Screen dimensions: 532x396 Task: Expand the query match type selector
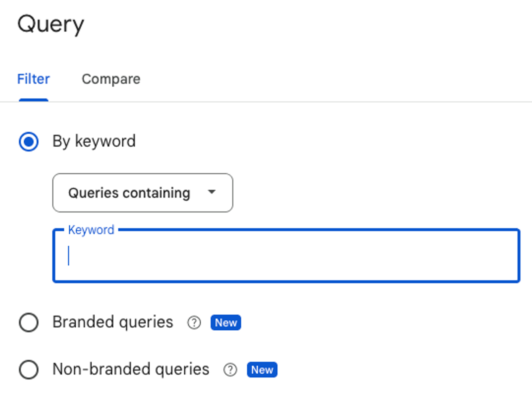coord(142,192)
